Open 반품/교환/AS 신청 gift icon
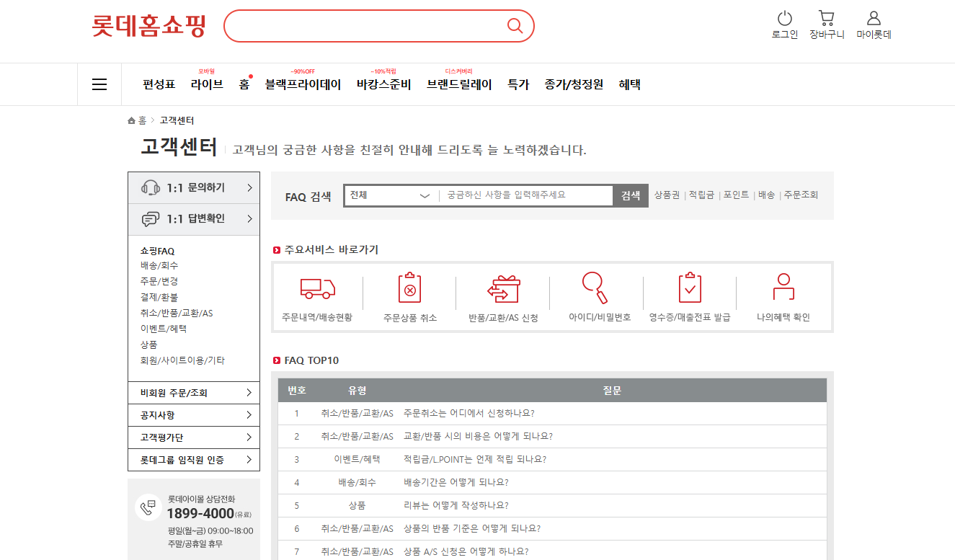 coord(503,288)
